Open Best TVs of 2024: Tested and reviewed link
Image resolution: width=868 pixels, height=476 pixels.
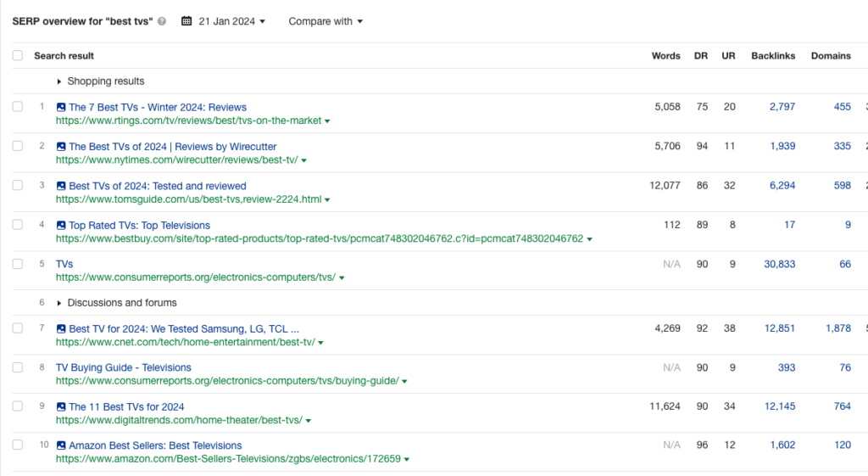[x=157, y=186]
